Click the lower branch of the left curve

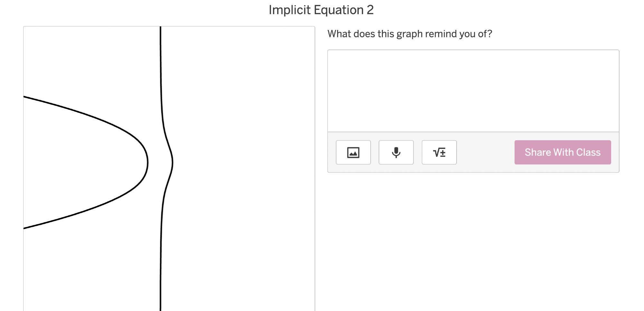pyautogui.click(x=80, y=213)
